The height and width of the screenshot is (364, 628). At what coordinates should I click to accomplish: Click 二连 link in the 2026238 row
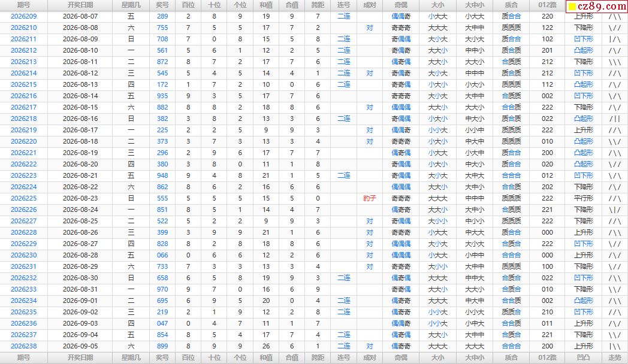(x=343, y=347)
